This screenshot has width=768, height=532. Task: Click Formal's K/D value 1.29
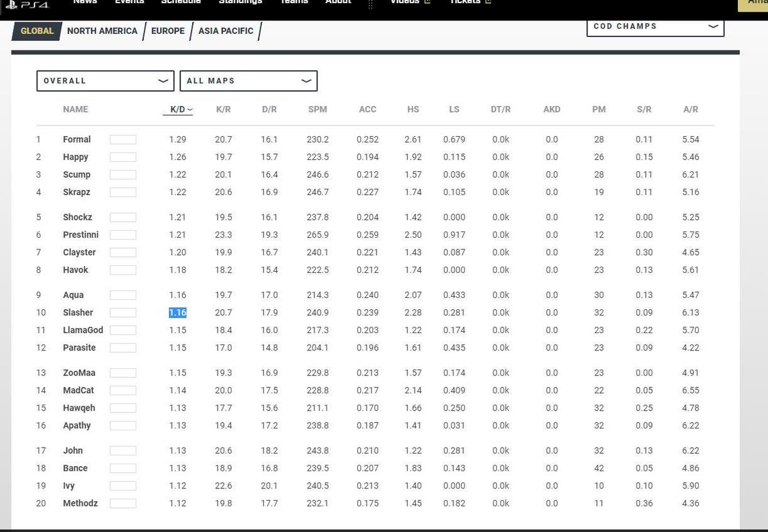pyautogui.click(x=178, y=139)
